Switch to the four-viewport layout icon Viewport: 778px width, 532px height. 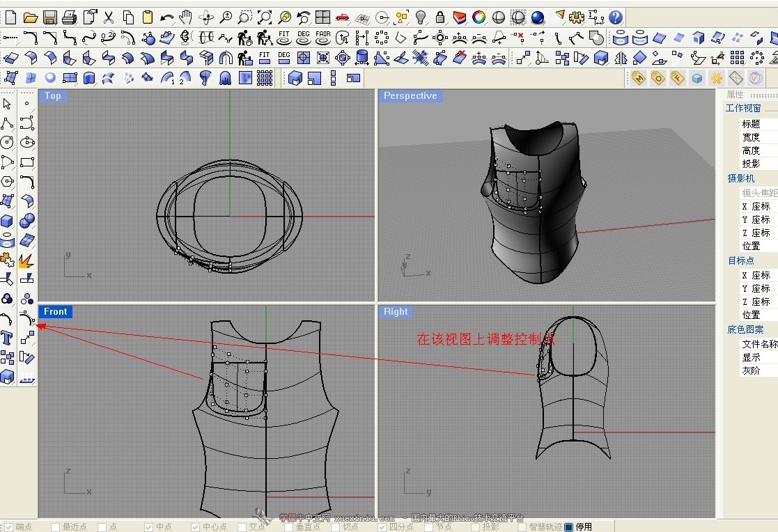tap(322, 18)
